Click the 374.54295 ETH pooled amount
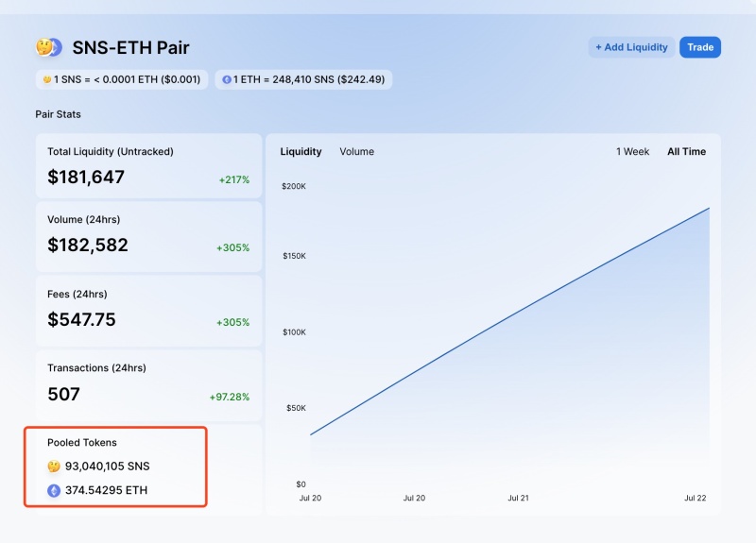Image resolution: width=756 pixels, height=543 pixels. click(x=106, y=490)
